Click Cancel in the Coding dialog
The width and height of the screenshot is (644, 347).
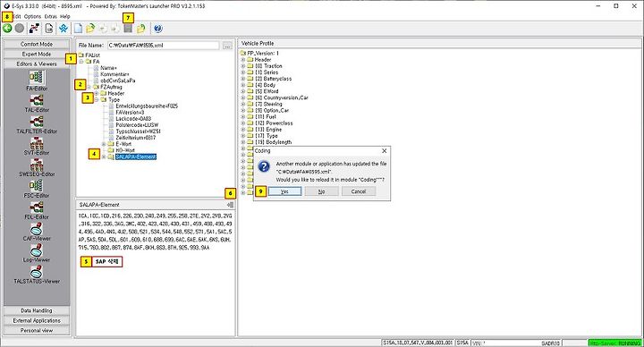359,191
